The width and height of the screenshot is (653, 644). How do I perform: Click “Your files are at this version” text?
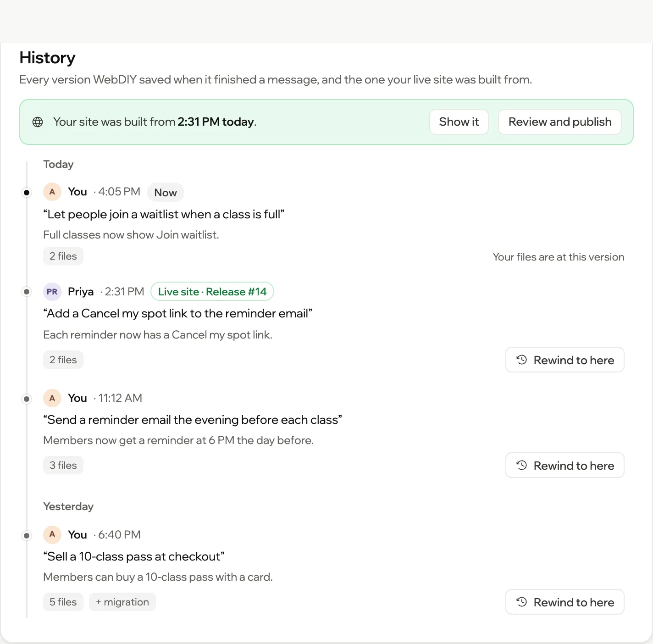[x=559, y=257]
